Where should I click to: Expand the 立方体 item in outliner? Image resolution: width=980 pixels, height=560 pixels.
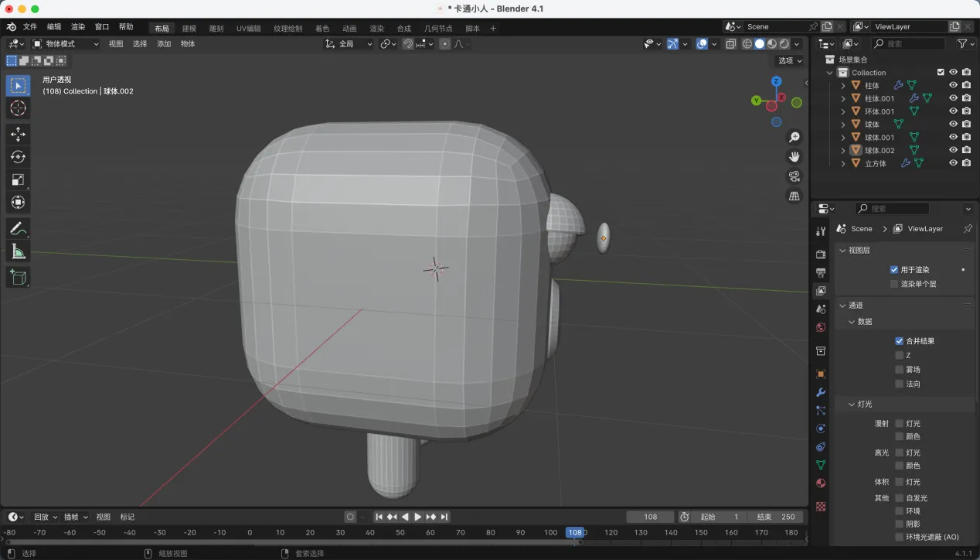pyautogui.click(x=843, y=163)
